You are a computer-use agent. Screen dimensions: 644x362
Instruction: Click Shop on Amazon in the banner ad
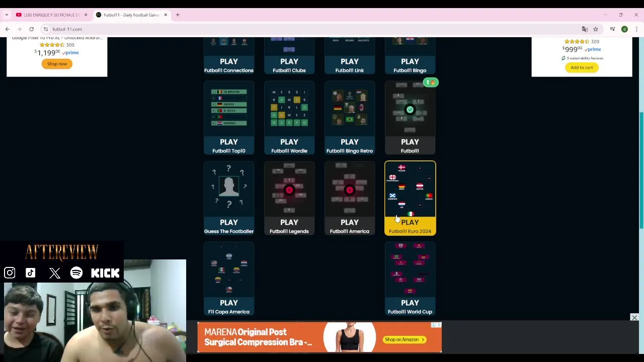(405, 339)
